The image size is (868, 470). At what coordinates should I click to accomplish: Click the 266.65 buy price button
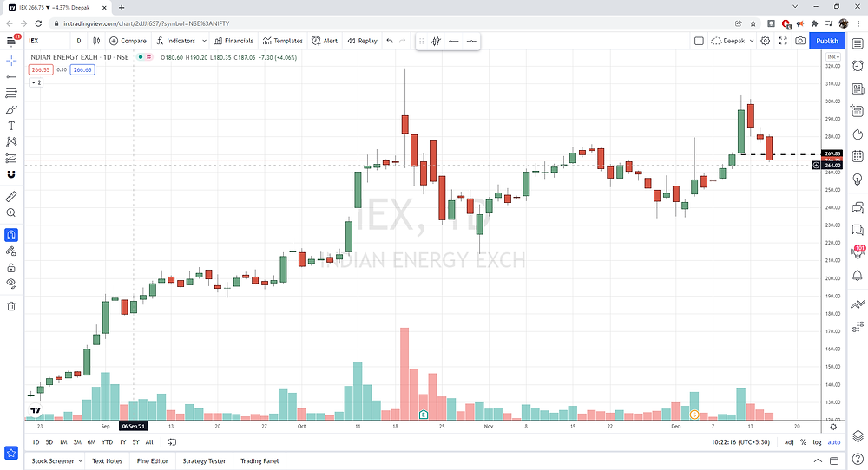[82, 69]
